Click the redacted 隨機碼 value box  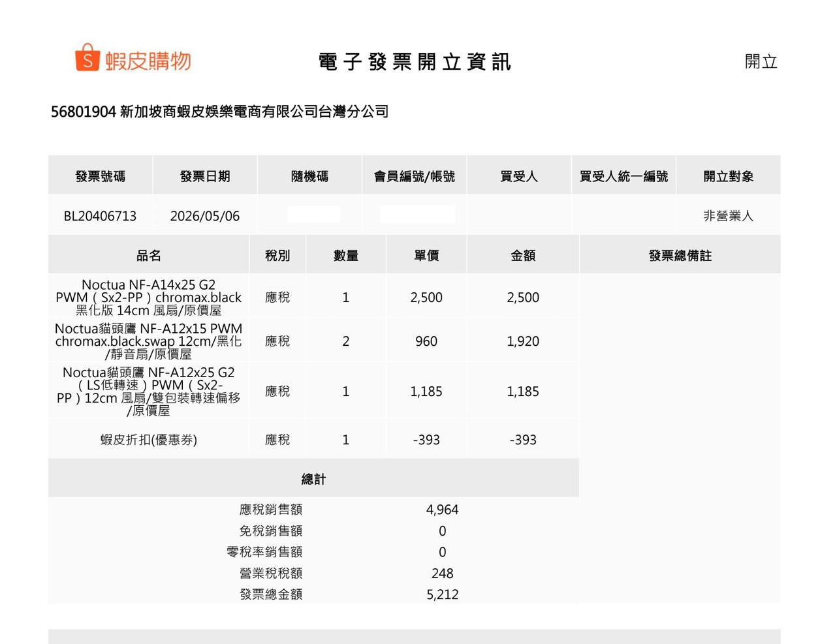pos(313,214)
